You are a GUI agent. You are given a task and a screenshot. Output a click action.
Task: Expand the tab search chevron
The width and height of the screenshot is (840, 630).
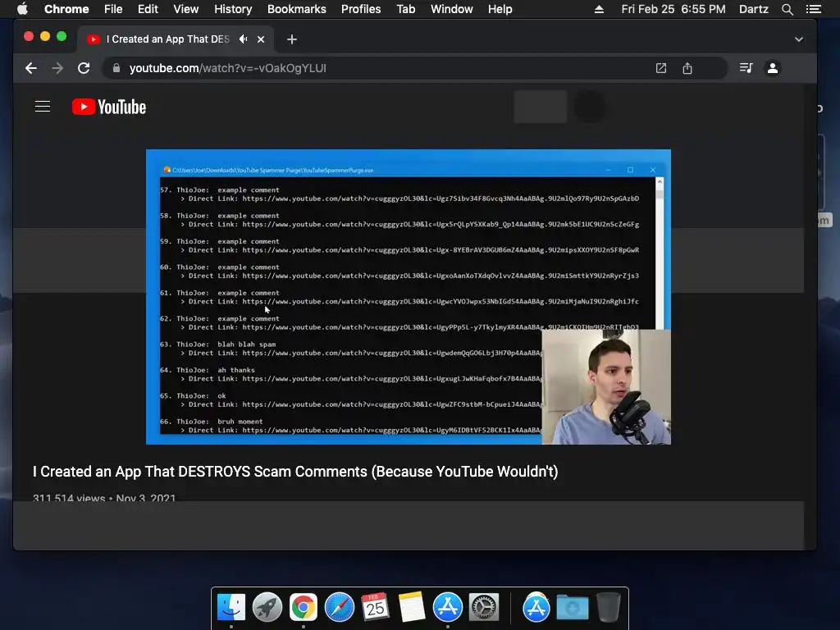coord(799,39)
